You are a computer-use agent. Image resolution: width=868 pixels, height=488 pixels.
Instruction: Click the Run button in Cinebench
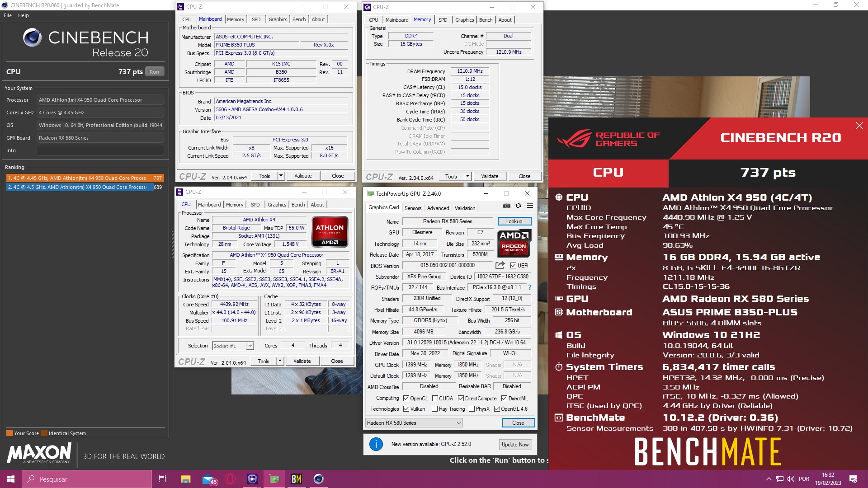coord(154,72)
